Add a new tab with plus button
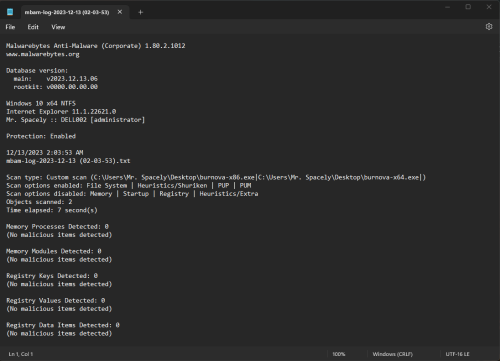 click(141, 12)
